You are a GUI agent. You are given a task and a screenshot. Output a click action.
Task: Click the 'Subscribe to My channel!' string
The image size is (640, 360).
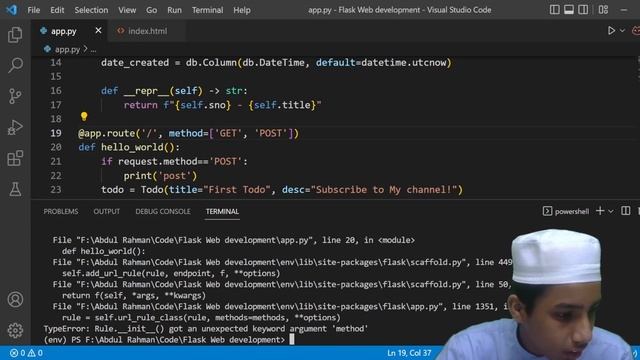(384, 190)
